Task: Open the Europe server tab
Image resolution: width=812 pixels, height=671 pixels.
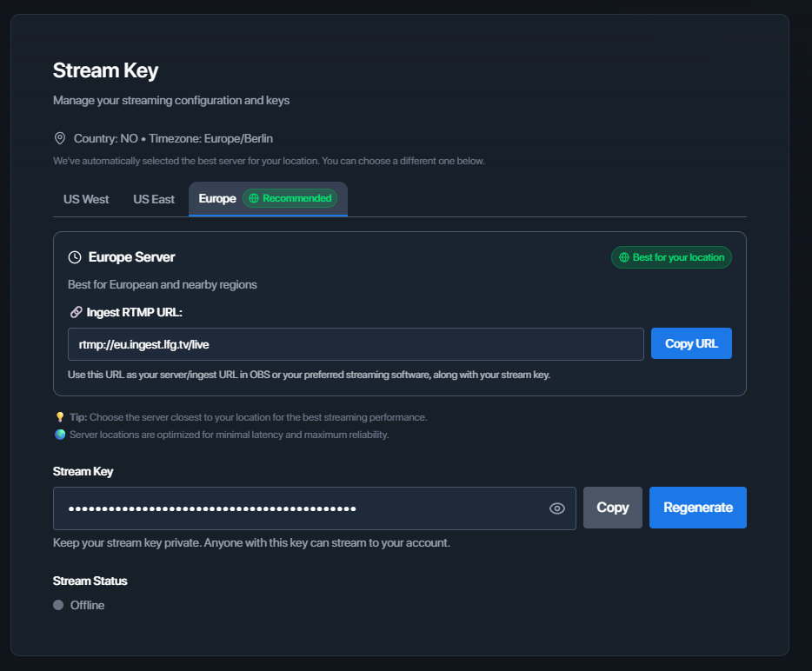Action: coord(217,199)
